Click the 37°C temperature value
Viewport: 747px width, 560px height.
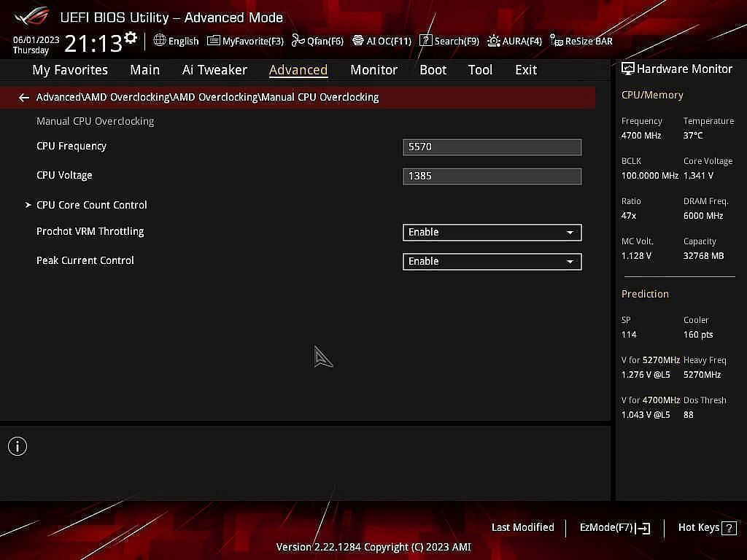click(x=693, y=136)
